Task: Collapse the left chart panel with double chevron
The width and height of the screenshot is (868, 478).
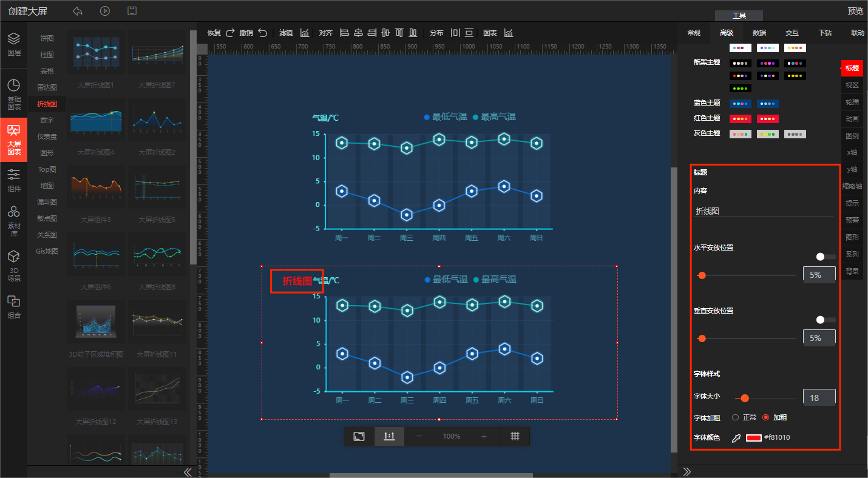Action: (x=188, y=472)
